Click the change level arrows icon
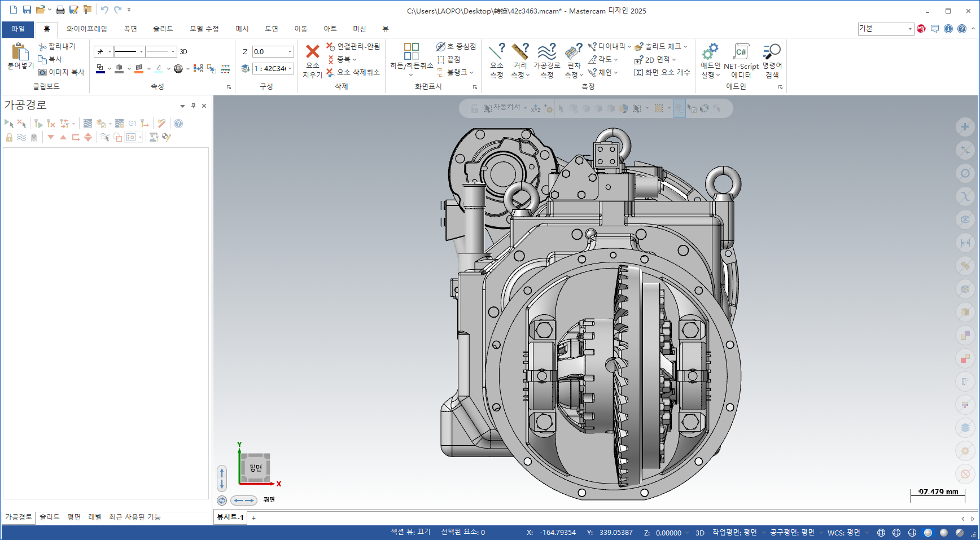Viewport: 980px width, 540px height. point(212,68)
